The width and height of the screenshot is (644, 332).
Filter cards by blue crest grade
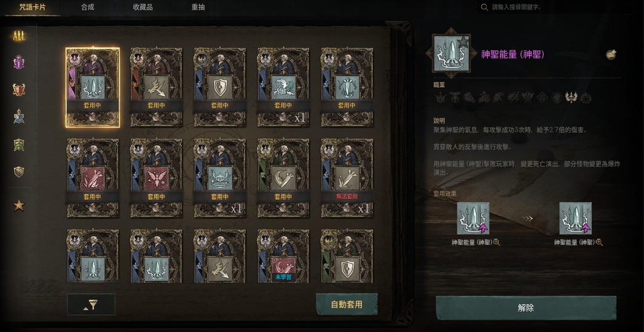click(19, 117)
